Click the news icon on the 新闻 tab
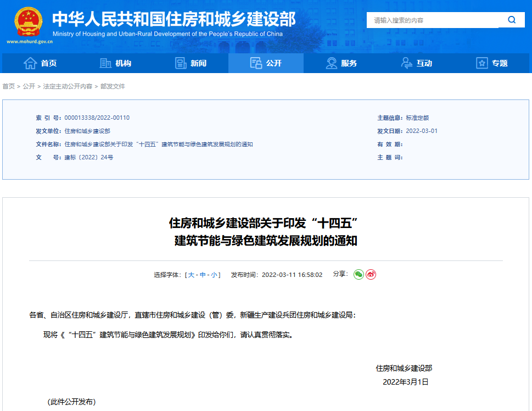Screen dimensions: 532x411 180,63
